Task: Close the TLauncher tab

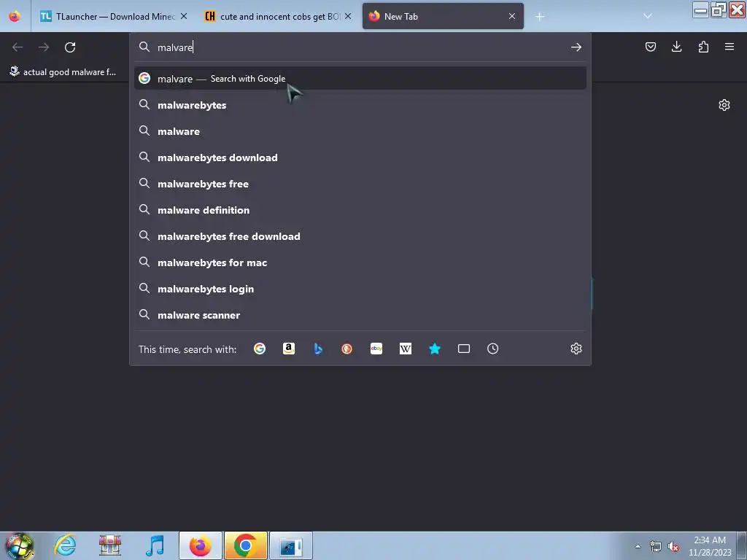Action: tap(184, 16)
